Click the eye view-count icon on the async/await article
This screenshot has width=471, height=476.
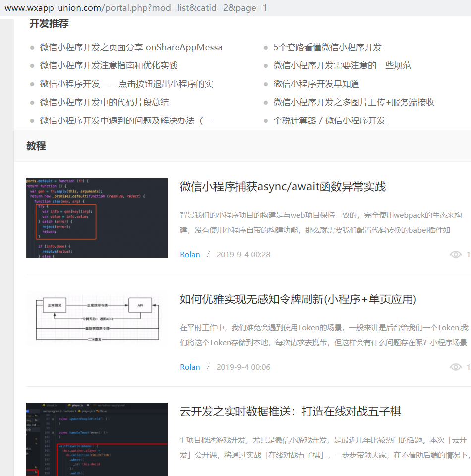pos(456,254)
